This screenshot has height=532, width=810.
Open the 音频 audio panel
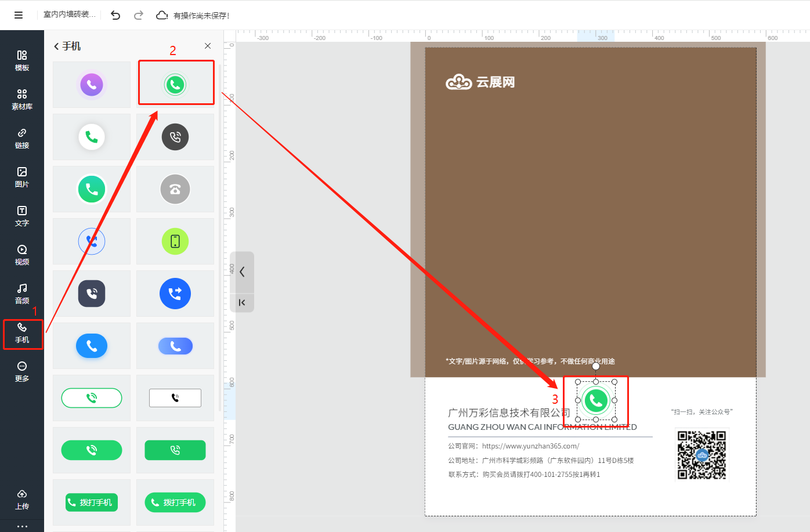[x=22, y=294]
